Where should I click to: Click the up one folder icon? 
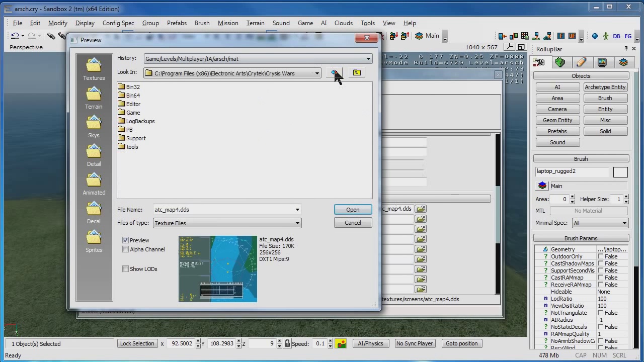coord(357,73)
